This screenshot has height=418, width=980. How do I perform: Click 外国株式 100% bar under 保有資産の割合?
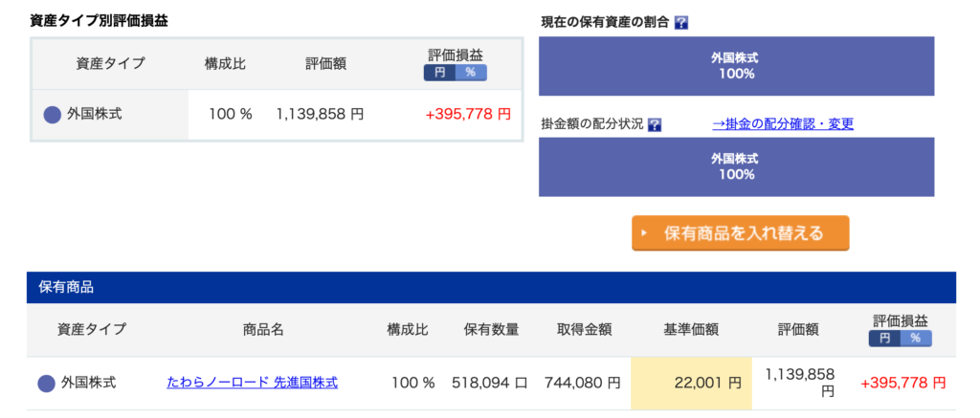coord(736,66)
